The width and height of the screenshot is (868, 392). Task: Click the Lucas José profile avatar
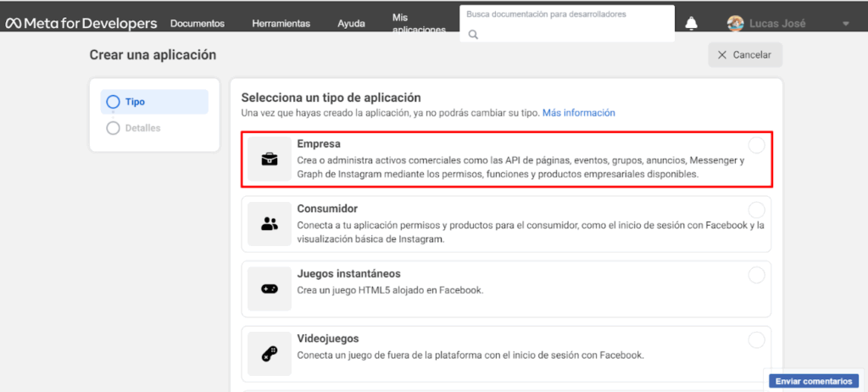pyautogui.click(x=737, y=24)
